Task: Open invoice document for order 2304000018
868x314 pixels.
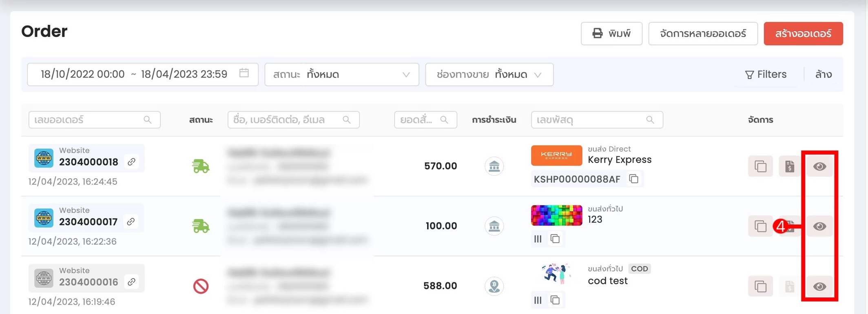Action: pyautogui.click(x=790, y=166)
